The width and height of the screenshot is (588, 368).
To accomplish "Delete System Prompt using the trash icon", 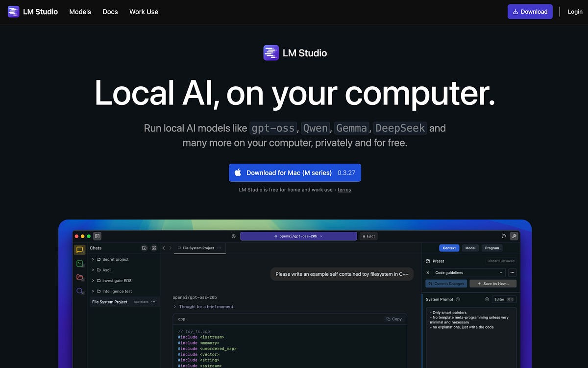I will tap(487, 299).
